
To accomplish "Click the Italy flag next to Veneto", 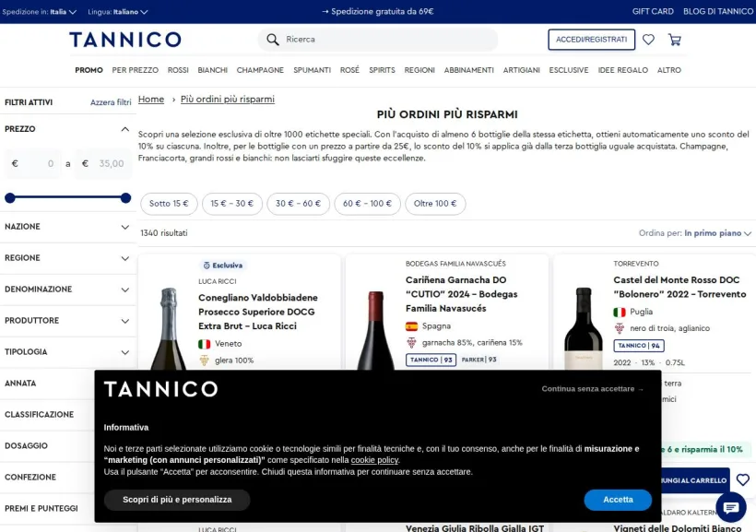I will click(x=205, y=344).
